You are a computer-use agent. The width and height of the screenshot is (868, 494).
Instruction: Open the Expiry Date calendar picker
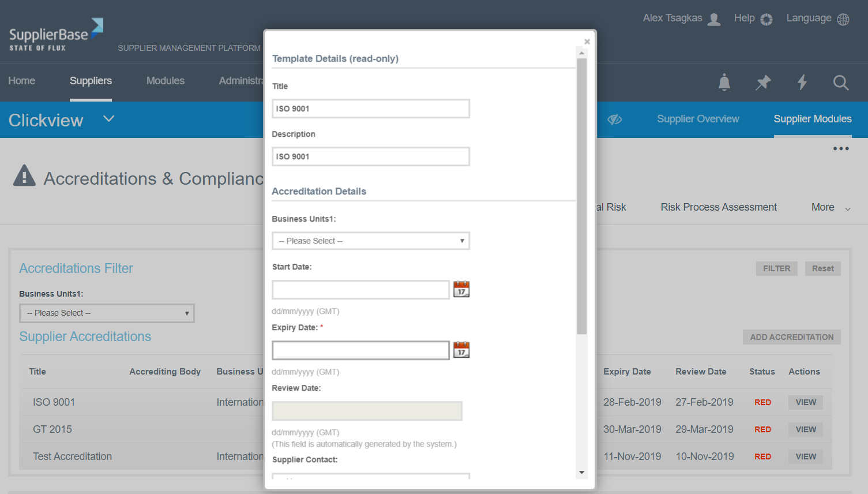(461, 349)
